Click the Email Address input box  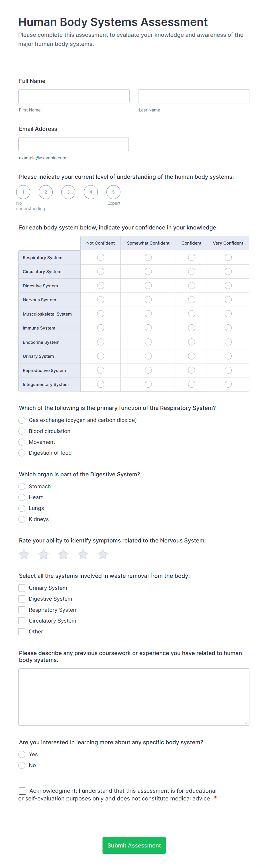click(x=74, y=144)
